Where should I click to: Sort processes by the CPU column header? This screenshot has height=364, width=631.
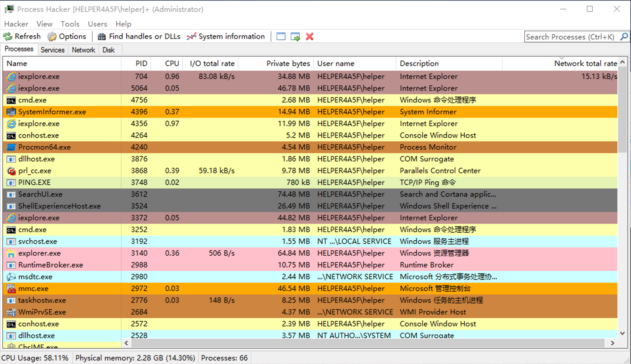tap(172, 63)
